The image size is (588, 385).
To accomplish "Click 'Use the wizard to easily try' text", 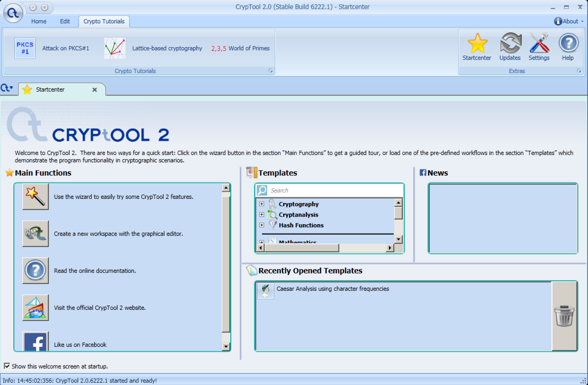I will [x=124, y=196].
